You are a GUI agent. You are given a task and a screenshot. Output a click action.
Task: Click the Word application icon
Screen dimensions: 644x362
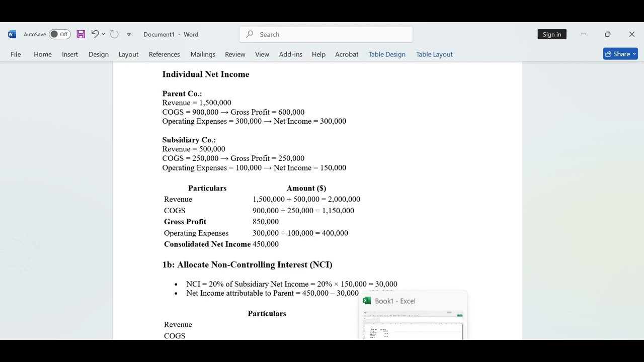point(12,34)
